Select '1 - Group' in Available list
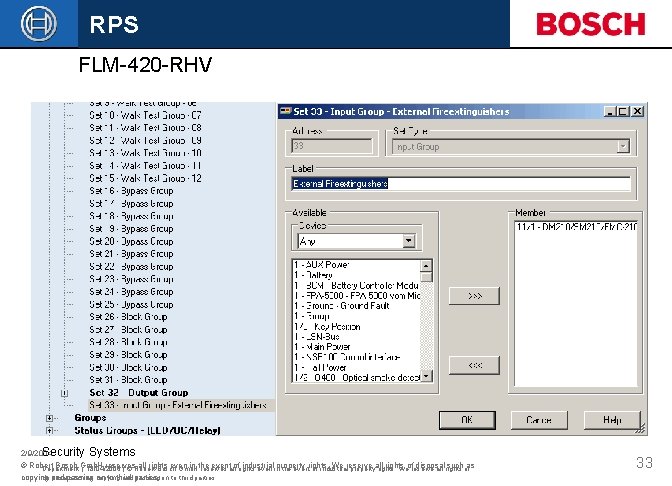Viewport: 672px width, 486px height. 312,316
